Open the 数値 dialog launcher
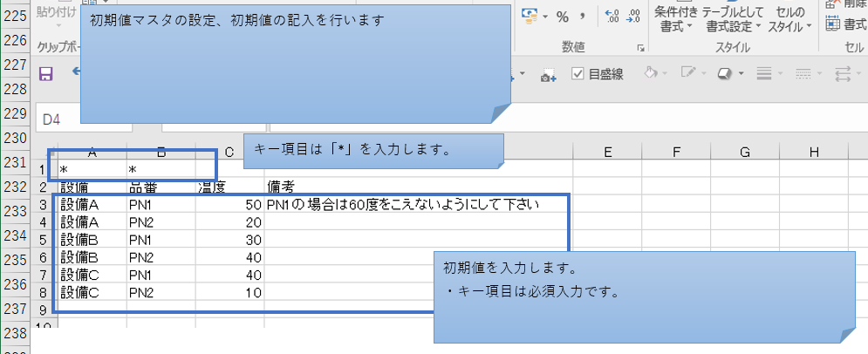868x354 pixels. tap(640, 48)
